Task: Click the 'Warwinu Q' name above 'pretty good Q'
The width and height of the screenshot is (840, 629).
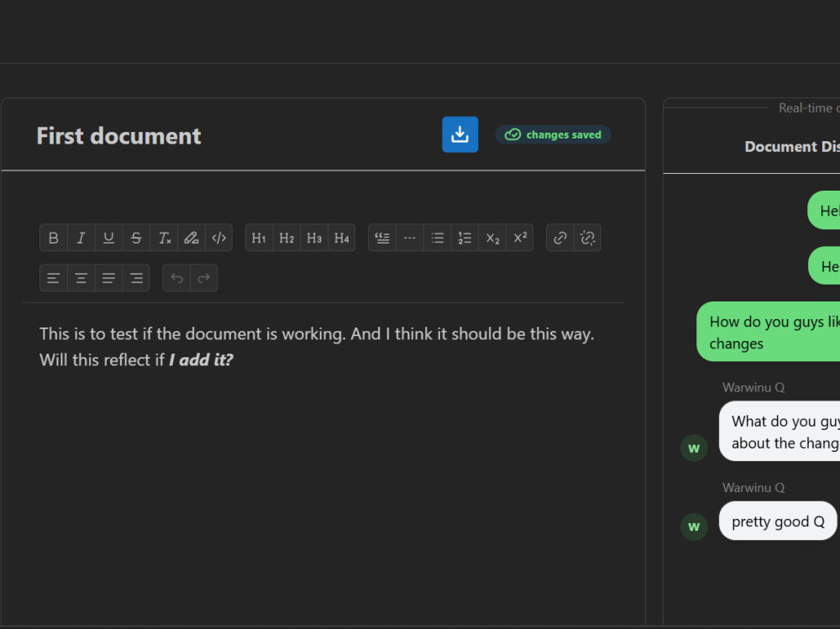Action: coord(753,488)
